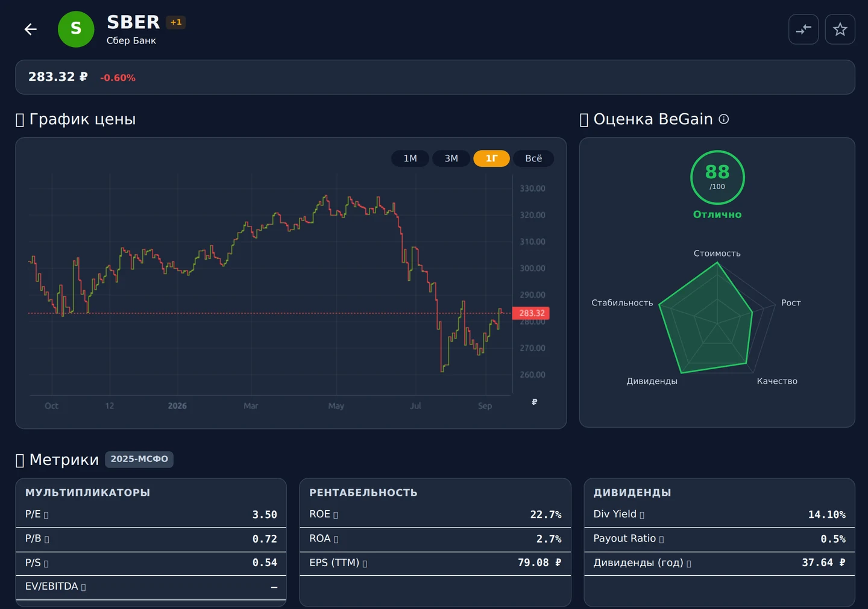
Task: Click the 88/100 score circle
Action: (717, 178)
